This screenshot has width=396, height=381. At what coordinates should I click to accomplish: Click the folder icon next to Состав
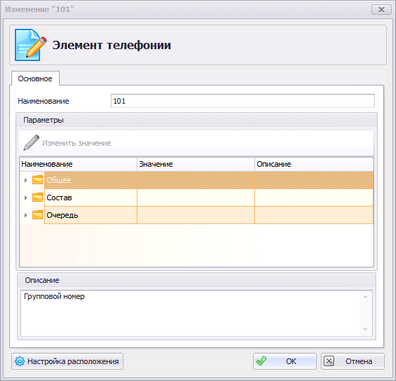point(37,197)
